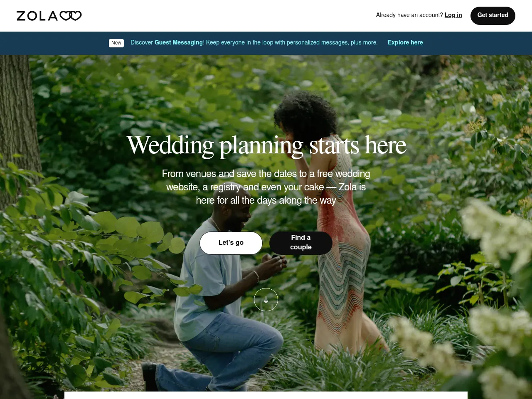Follow the Explore here link
The width and height of the screenshot is (532, 399).
[405, 42]
